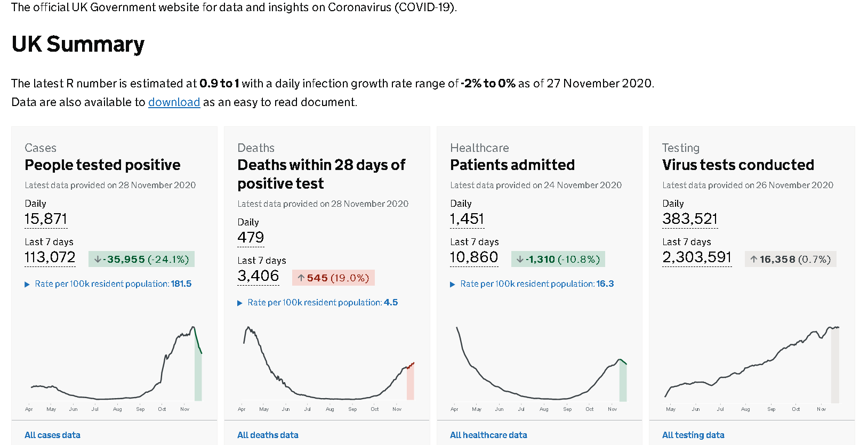Click the daily deaths figure 479

click(x=251, y=238)
